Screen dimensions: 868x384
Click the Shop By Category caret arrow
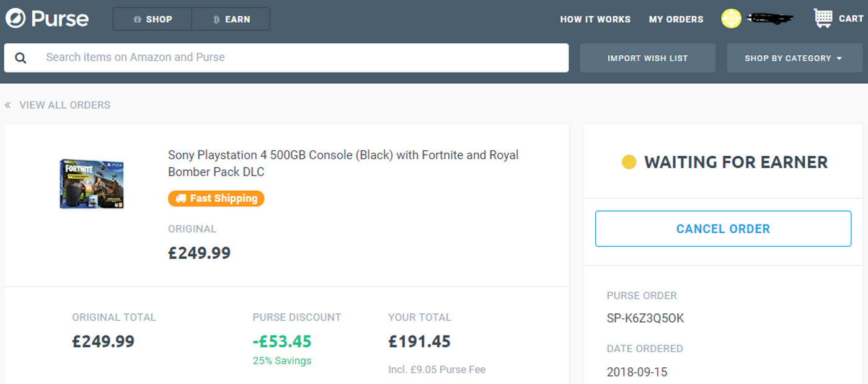point(839,58)
